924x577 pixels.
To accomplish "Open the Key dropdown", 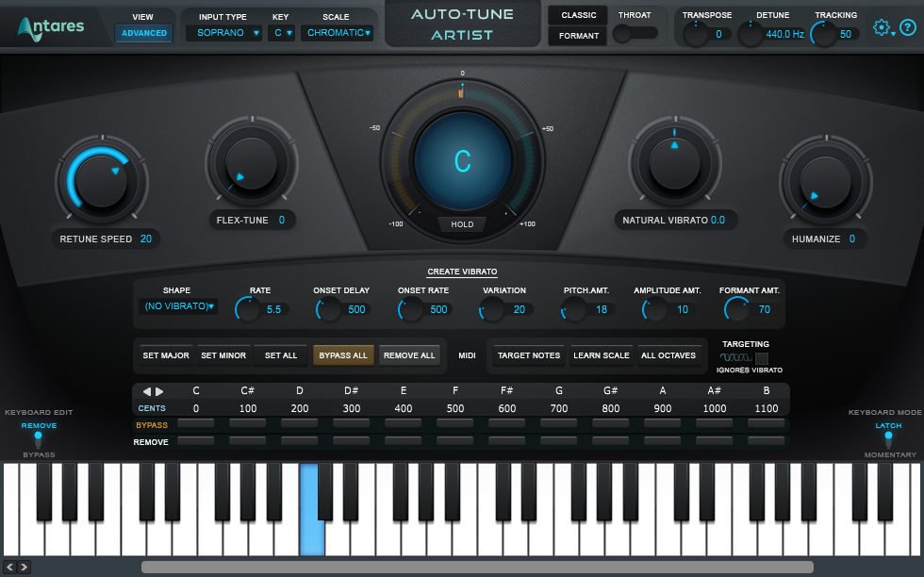I will tap(281, 33).
